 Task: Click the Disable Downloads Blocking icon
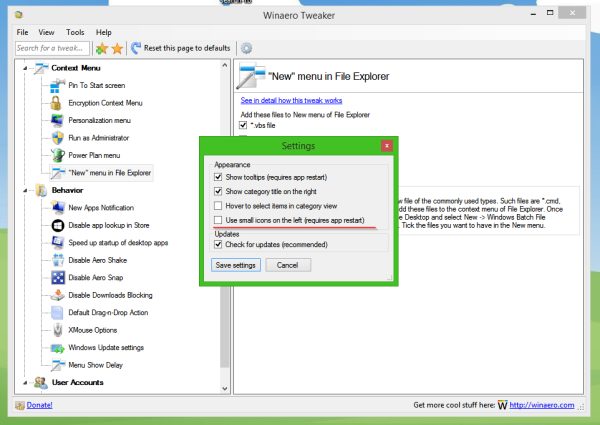58,295
